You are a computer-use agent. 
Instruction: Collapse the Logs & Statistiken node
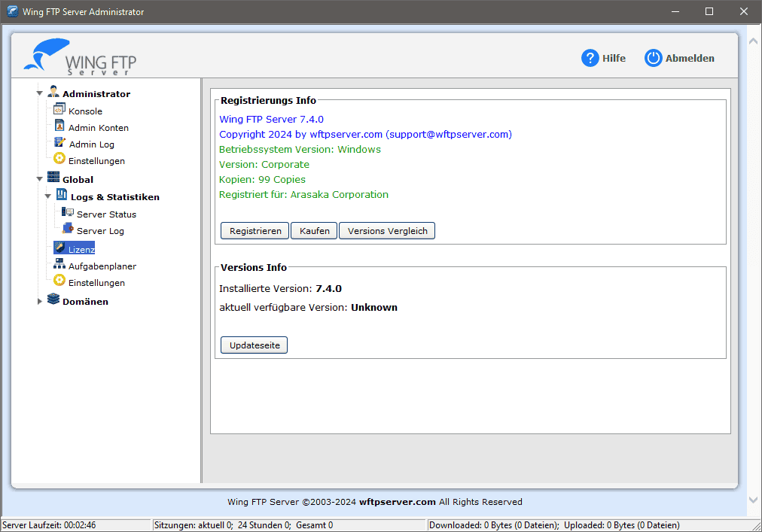tap(47, 196)
